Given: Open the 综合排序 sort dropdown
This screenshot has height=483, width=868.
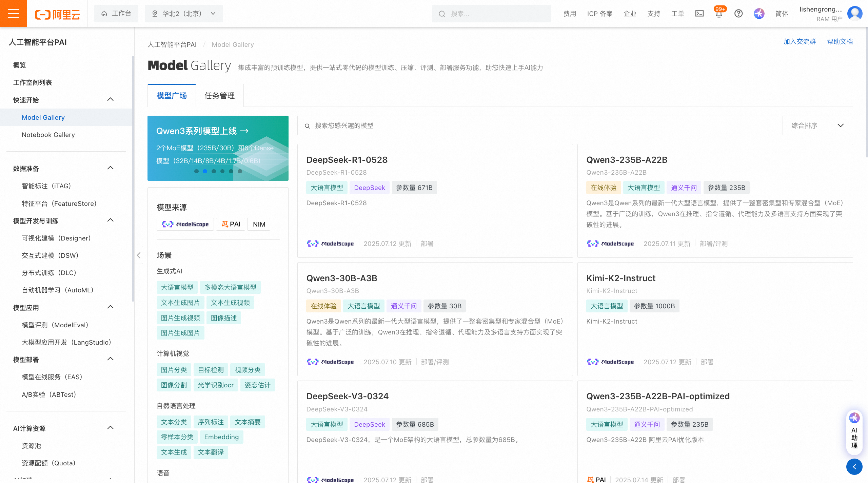Looking at the screenshot, I should point(817,125).
